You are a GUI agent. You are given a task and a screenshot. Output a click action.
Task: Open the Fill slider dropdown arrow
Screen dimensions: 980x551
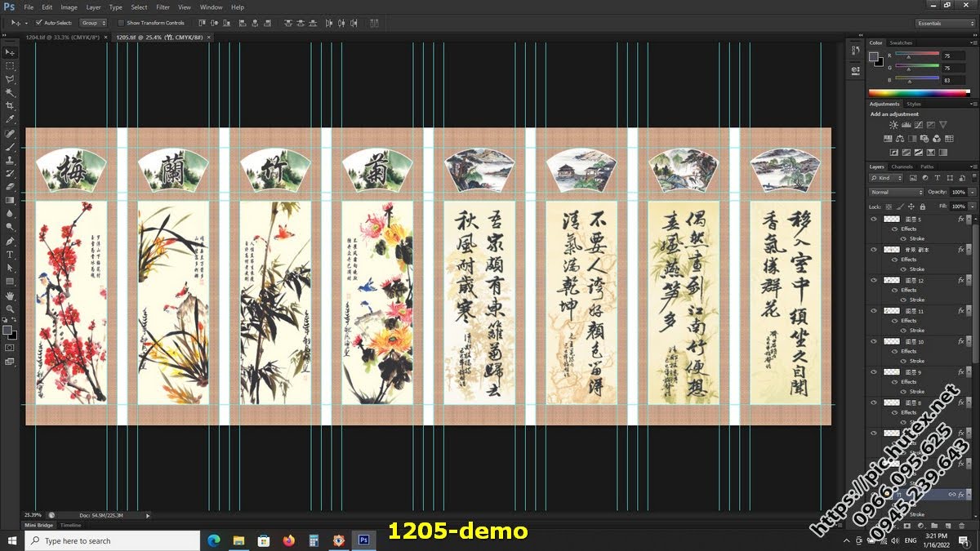(x=972, y=207)
